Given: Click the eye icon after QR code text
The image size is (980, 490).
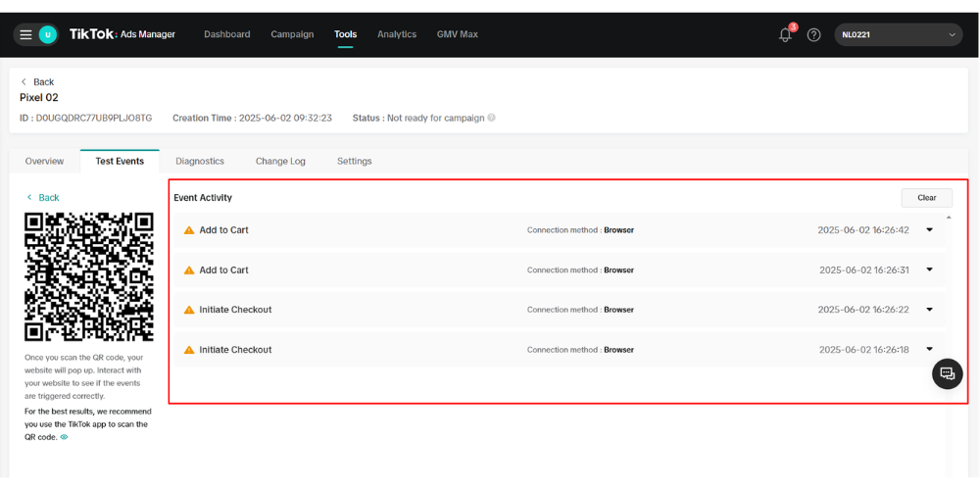Looking at the screenshot, I should (x=65, y=437).
